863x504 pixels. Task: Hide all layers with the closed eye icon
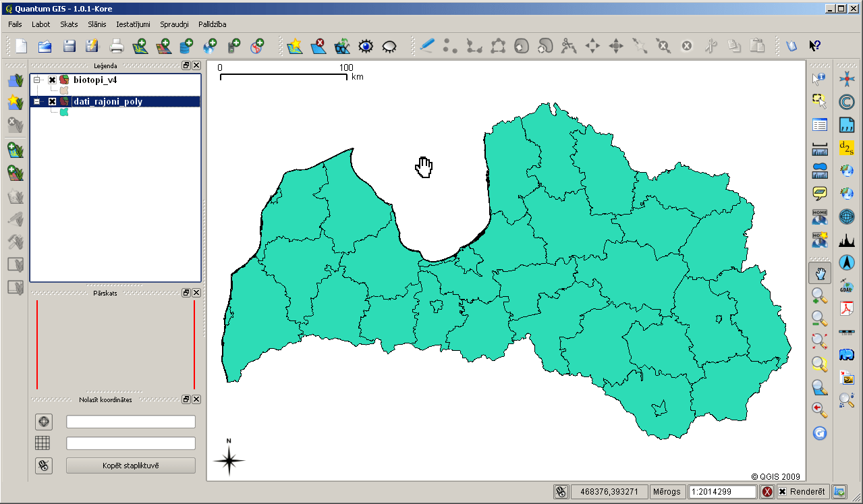point(389,46)
